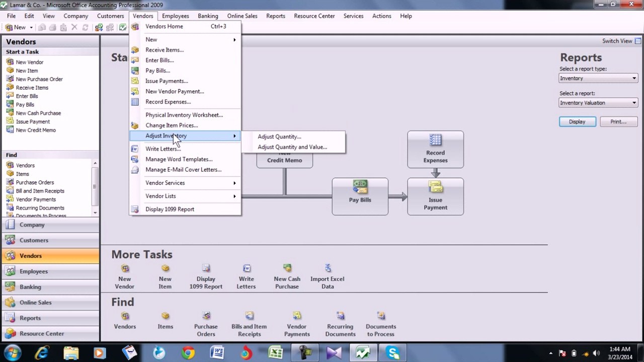Screen dimensions: 644x362
Task: Expand the Vendor Services submenu
Action: coord(185,183)
